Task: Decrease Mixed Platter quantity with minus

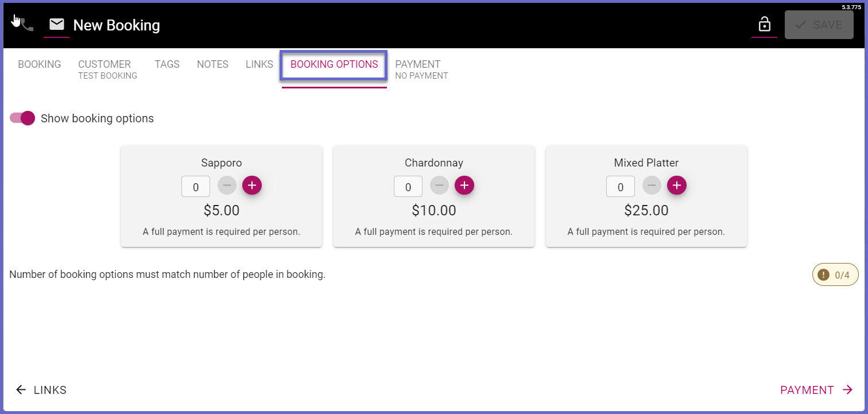Action: pos(652,185)
